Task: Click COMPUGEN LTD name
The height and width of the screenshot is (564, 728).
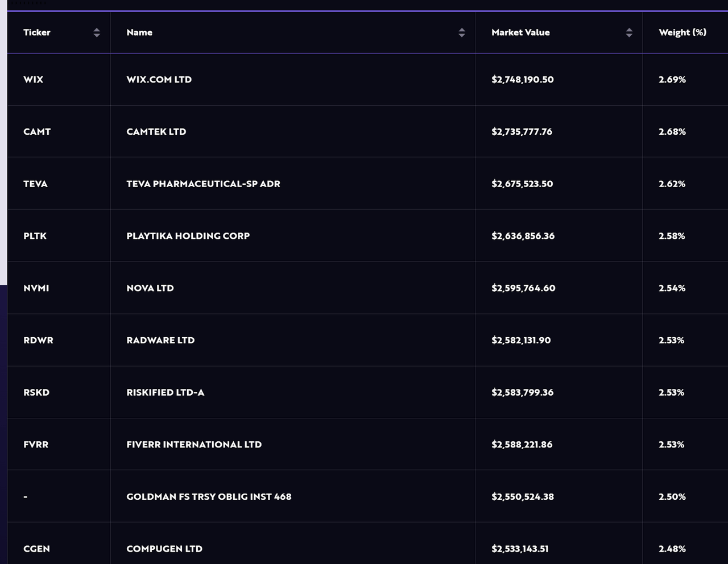Action: [164, 549]
